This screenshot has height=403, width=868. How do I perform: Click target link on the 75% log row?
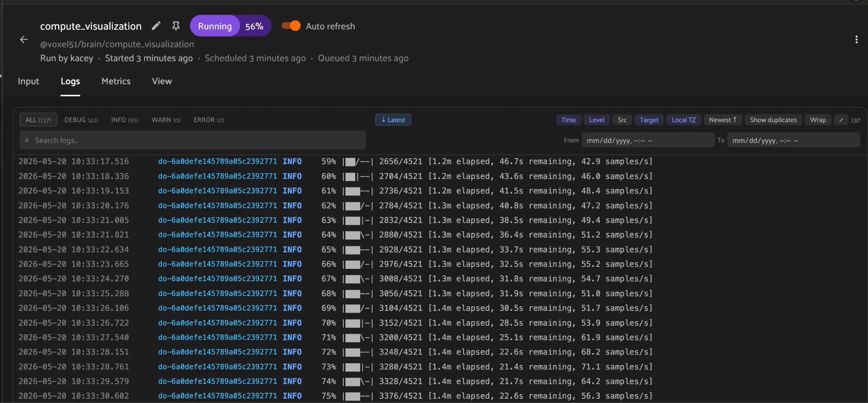[x=217, y=396]
